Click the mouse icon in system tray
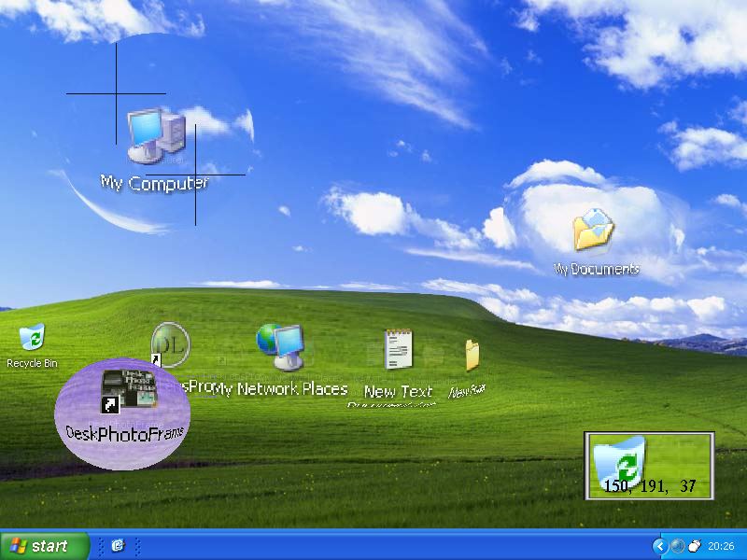The image size is (747, 560). 694,546
